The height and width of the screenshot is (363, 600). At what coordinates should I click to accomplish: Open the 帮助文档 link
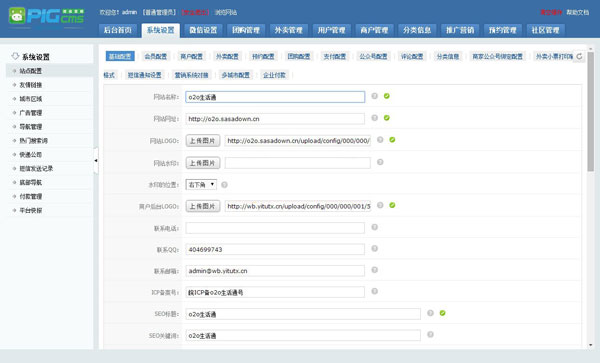click(578, 12)
